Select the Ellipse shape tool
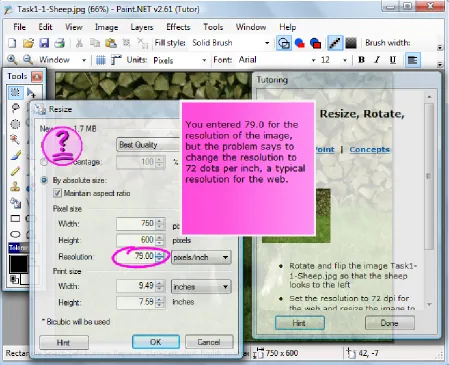This screenshot has width=449, height=365. click(15, 234)
